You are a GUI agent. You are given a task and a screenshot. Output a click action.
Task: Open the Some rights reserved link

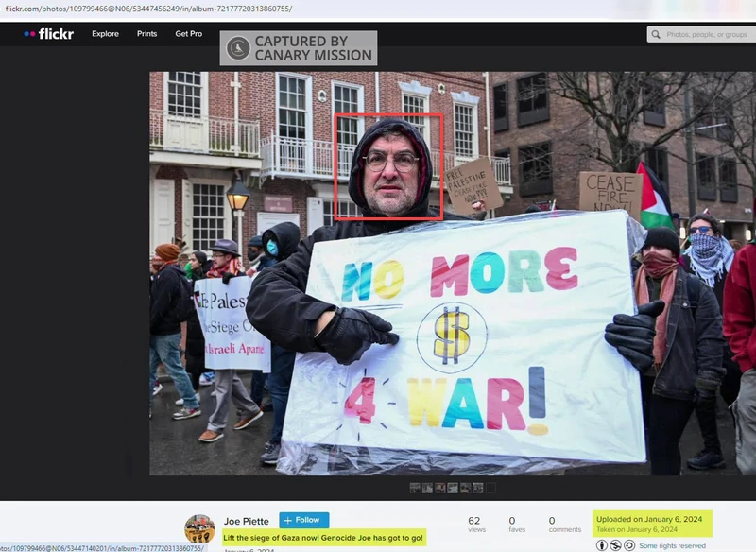[672, 545]
